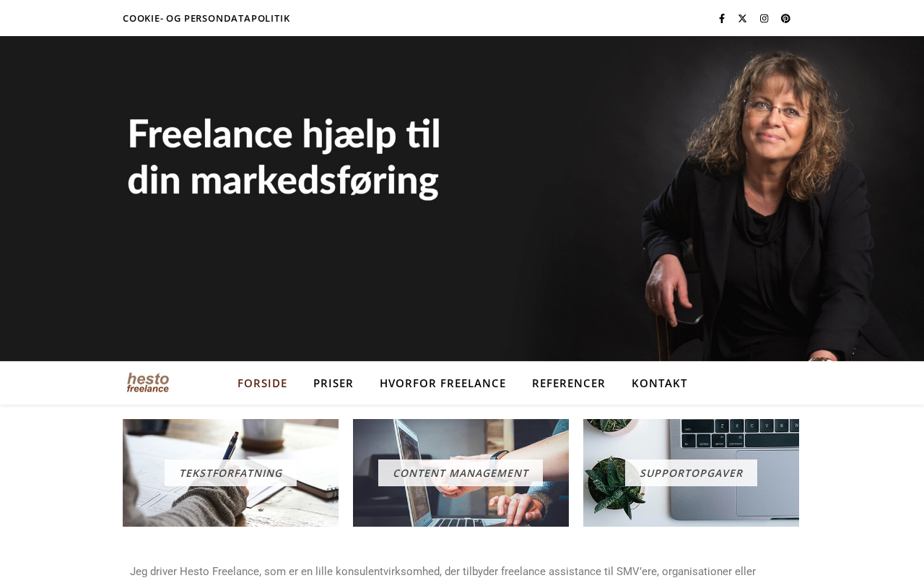Click the woman's portrait in banner
The width and height of the screenshot is (924, 578).
[x=765, y=202]
